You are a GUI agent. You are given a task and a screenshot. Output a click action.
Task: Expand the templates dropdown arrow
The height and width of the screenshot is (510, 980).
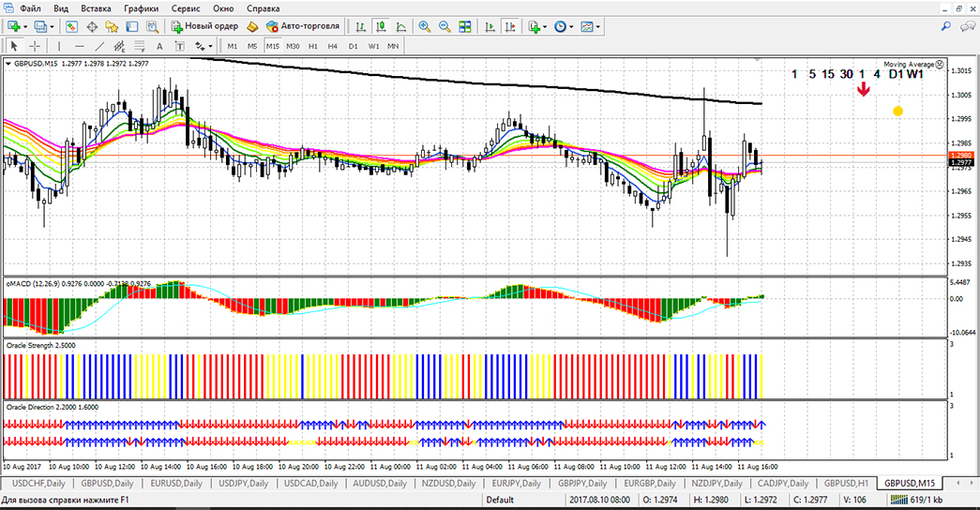(598, 27)
